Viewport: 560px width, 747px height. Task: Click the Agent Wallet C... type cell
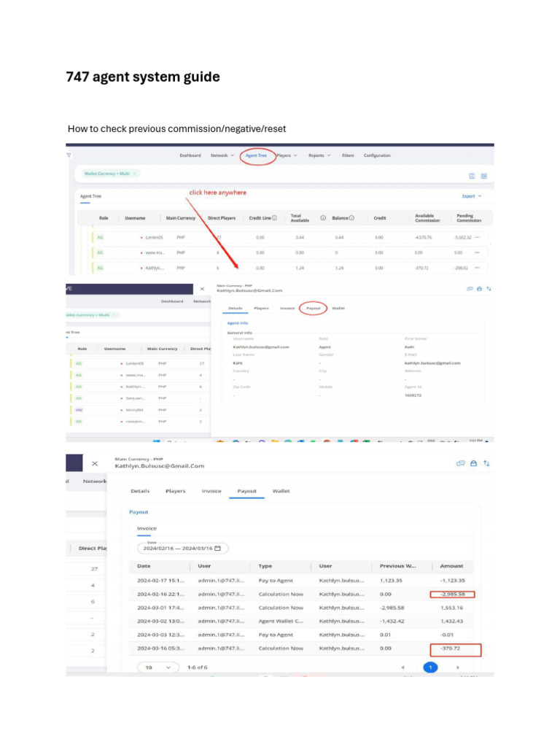click(x=281, y=622)
